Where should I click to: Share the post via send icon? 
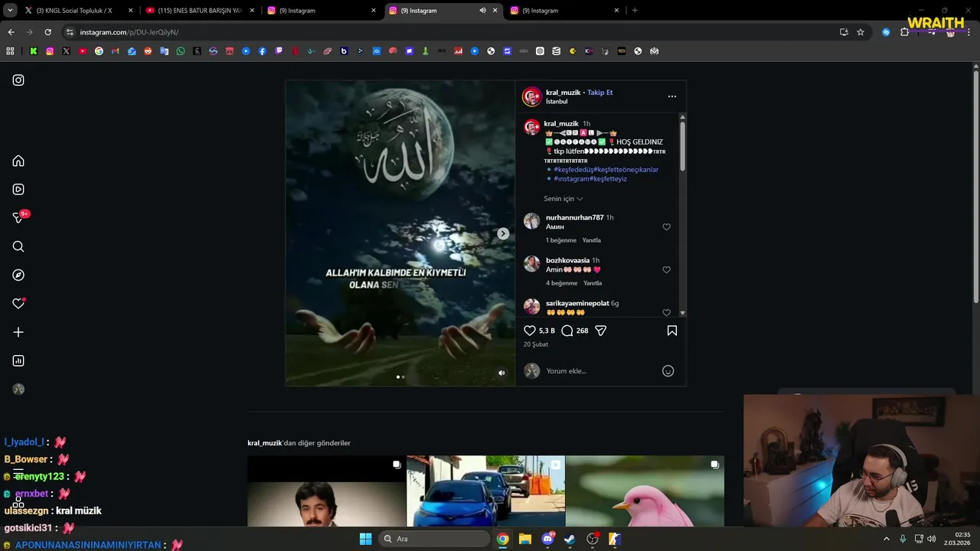601,331
